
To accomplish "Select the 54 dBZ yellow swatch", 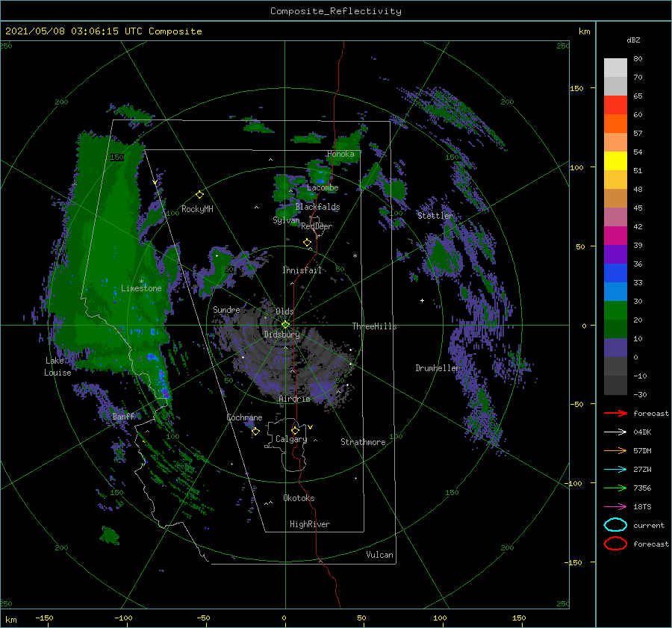I will 615,161.
